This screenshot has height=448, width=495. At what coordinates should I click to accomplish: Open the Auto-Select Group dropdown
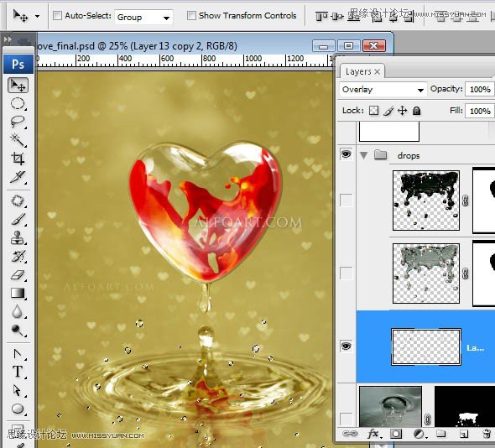point(143,17)
